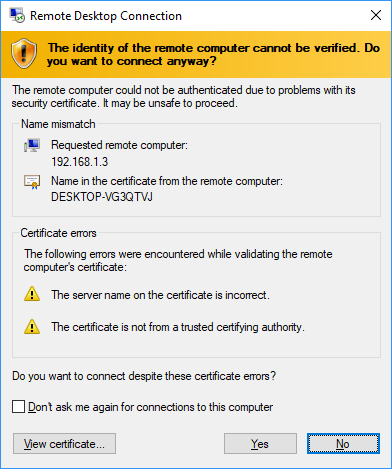Choose No to cancel the connection
The width and height of the screenshot is (392, 469).
343,444
